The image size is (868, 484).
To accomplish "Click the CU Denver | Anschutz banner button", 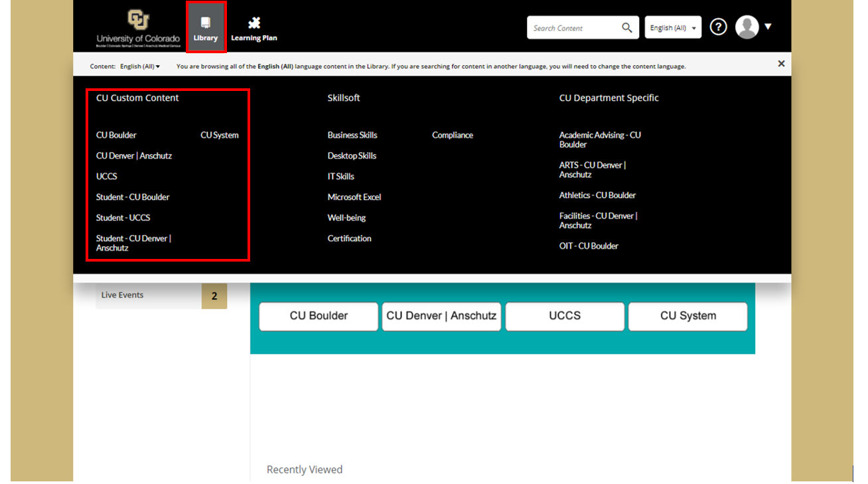I will (x=441, y=316).
